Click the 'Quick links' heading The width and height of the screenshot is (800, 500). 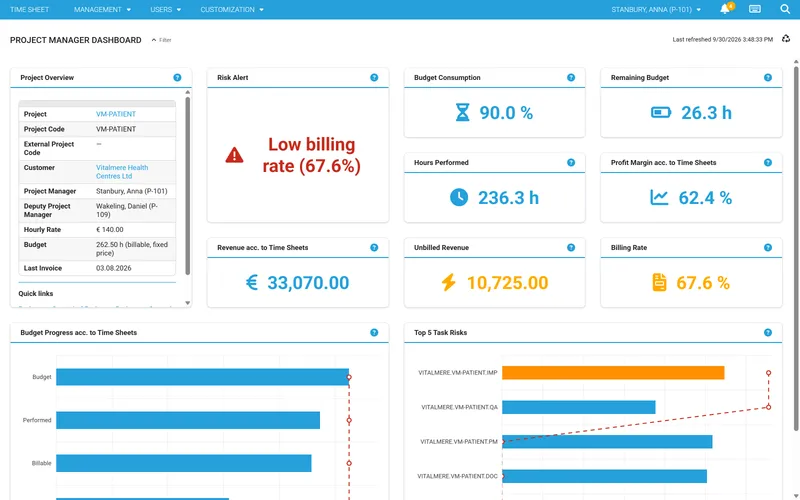click(x=36, y=293)
